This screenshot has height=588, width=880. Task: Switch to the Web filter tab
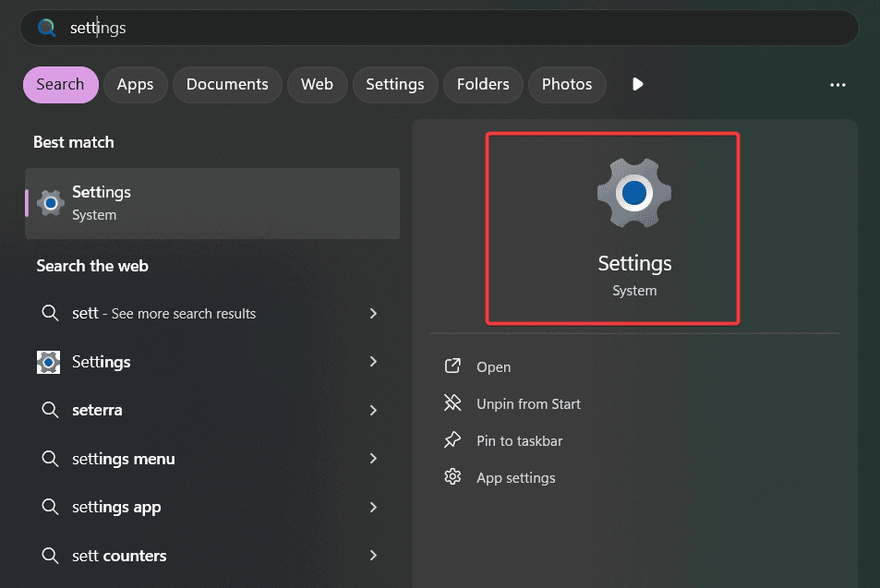(x=317, y=85)
